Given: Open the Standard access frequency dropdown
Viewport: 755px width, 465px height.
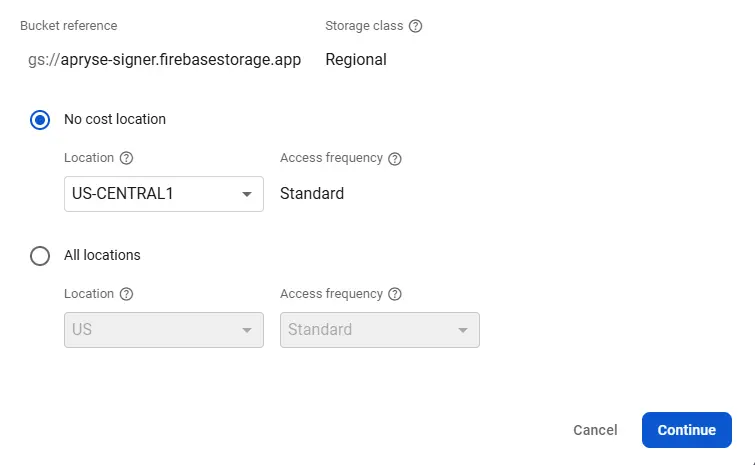Looking at the screenshot, I should tap(379, 330).
